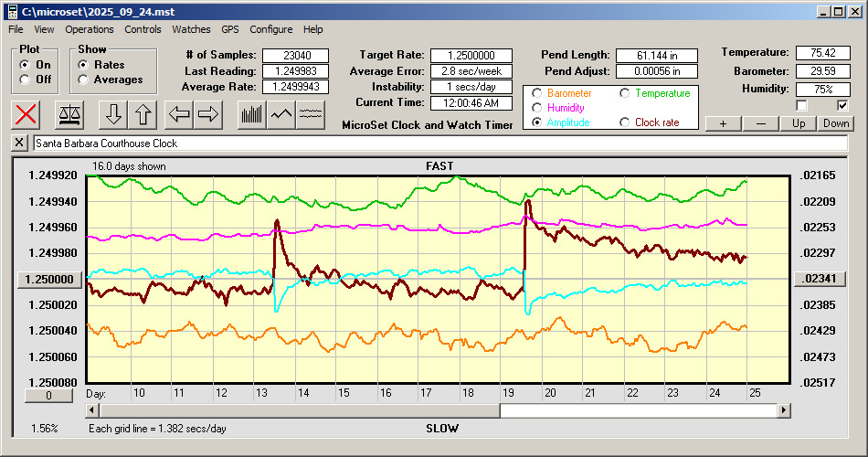Open the Watches menu
This screenshot has width=868, height=457.
191,29
